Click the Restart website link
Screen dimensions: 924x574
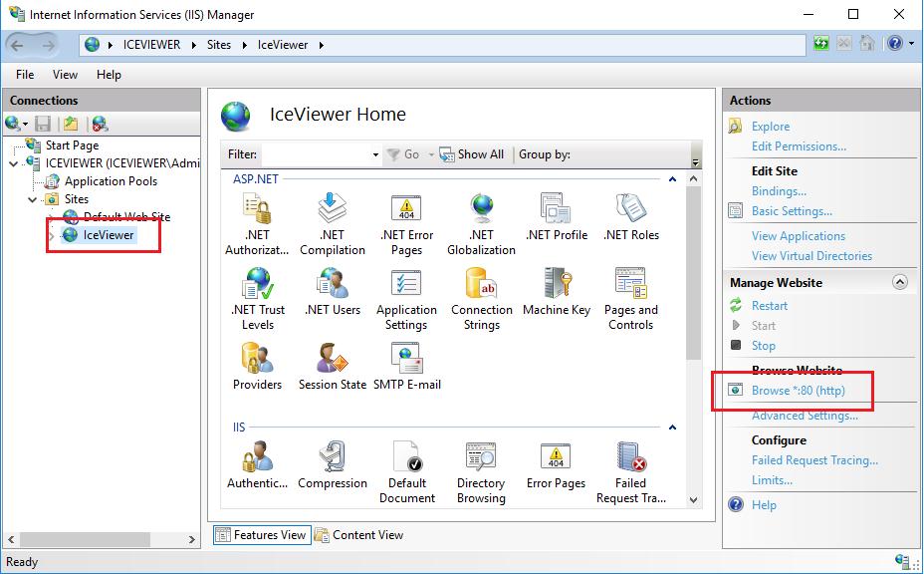[x=769, y=306]
